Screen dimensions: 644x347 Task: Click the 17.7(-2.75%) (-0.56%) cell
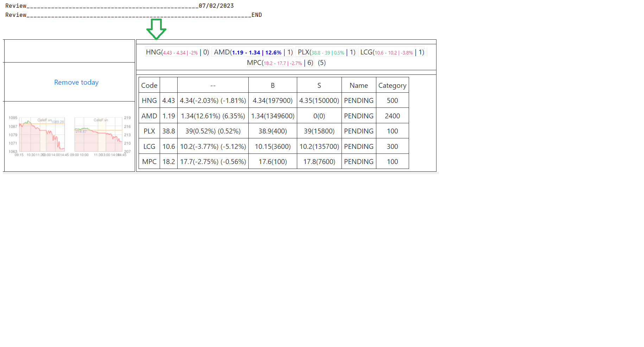pos(213,162)
